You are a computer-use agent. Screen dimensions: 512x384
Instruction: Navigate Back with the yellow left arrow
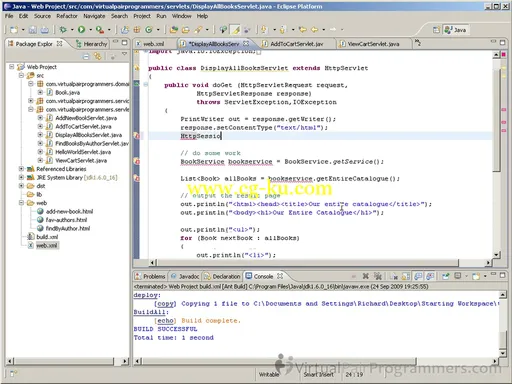(x=314, y=30)
